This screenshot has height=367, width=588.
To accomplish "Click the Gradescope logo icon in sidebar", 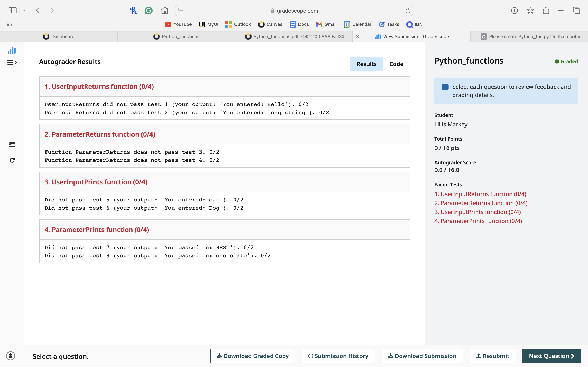I will [x=12, y=51].
